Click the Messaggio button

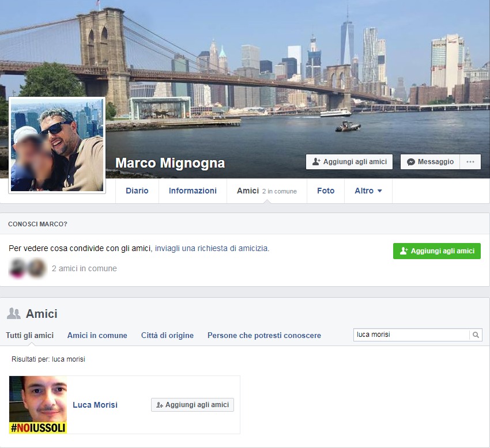[430, 162]
